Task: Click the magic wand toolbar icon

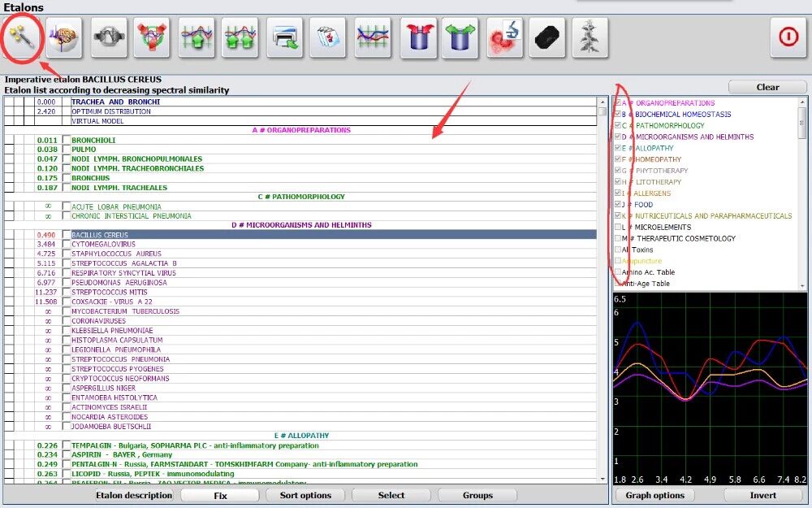Action: click(x=24, y=38)
